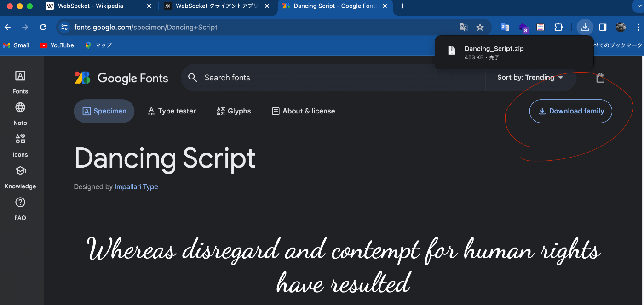Click the Download family button
The height and width of the screenshot is (305, 644).
(x=571, y=111)
